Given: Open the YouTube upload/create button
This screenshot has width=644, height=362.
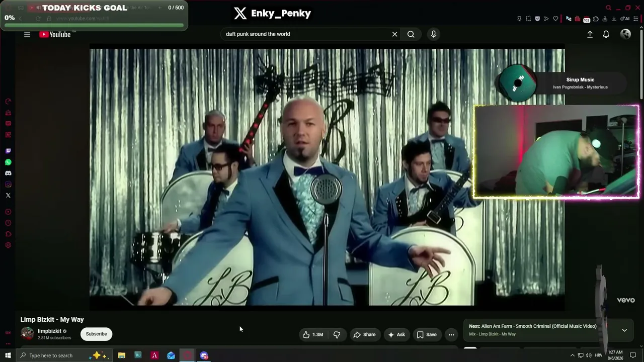Looking at the screenshot, I should tap(590, 34).
